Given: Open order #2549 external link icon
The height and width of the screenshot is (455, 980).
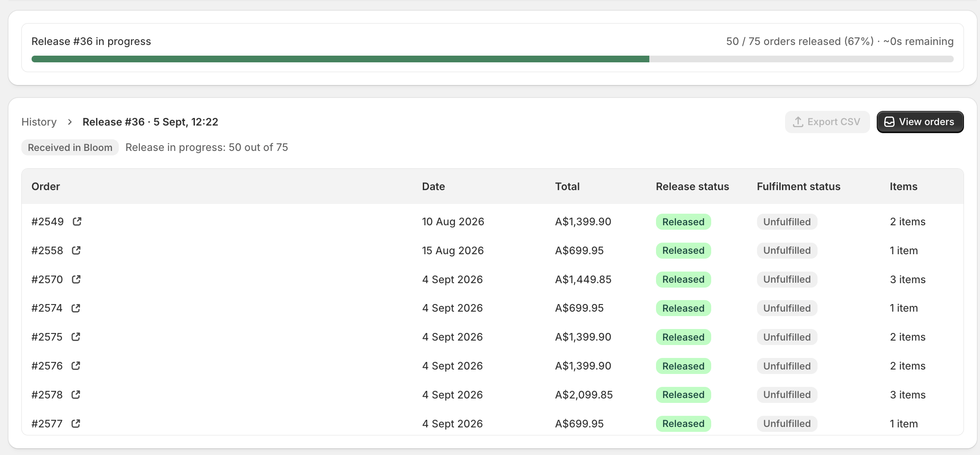Looking at the screenshot, I should (77, 221).
